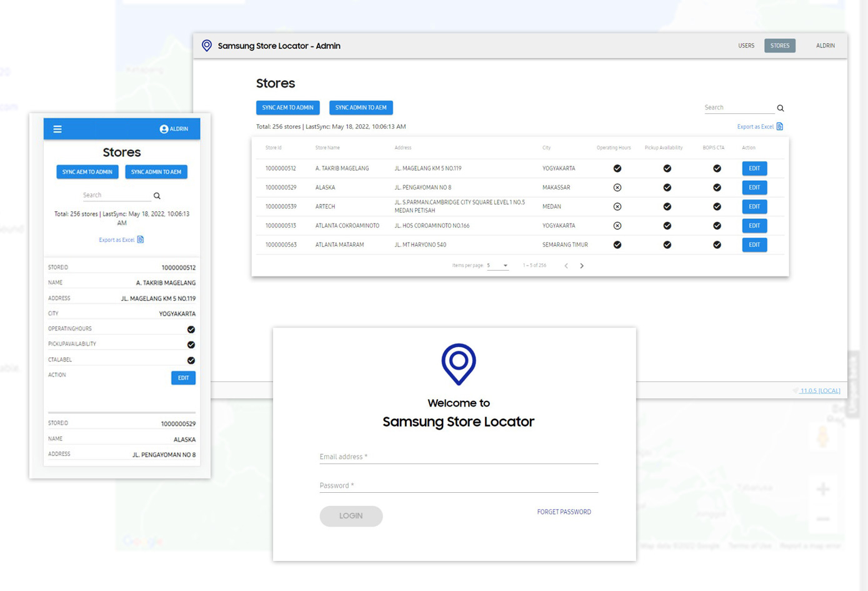This screenshot has width=868, height=591.
Task: Toggle BOPIS CTA for ATLANTA MATARAM
Action: point(717,245)
